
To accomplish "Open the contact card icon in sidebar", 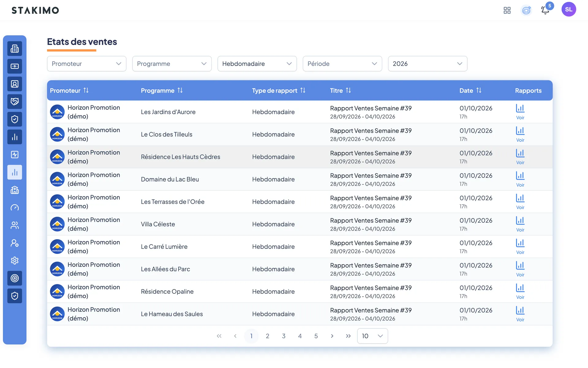I will click(15, 84).
